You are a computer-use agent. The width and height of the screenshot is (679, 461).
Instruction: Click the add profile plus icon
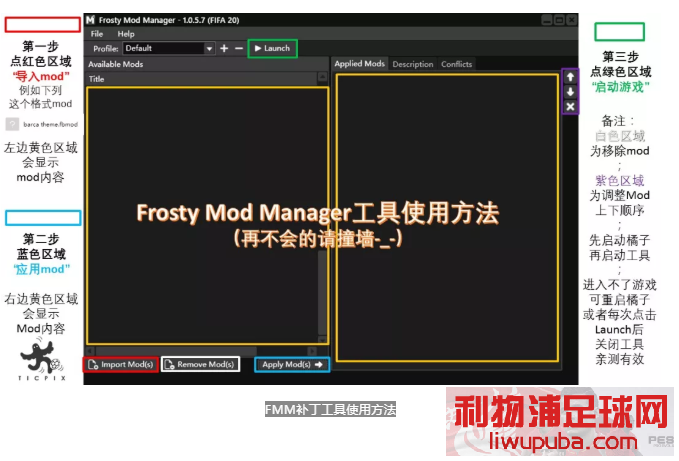tap(224, 48)
